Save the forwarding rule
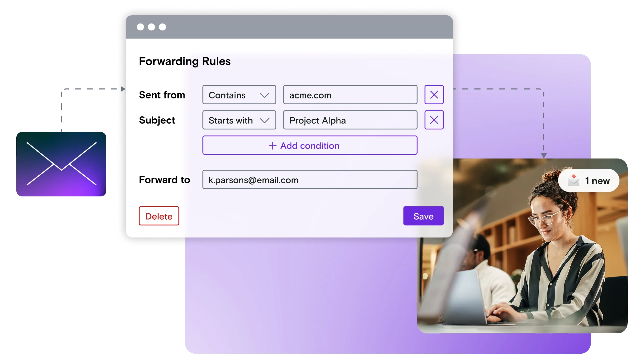Viewport: 644px width, 363px height. [x=423, y=216]
